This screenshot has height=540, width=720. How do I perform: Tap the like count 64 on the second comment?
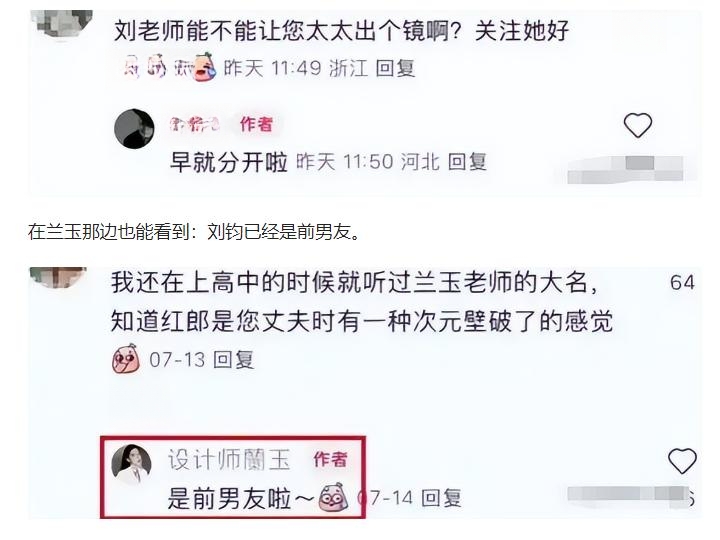click(682, 282)
